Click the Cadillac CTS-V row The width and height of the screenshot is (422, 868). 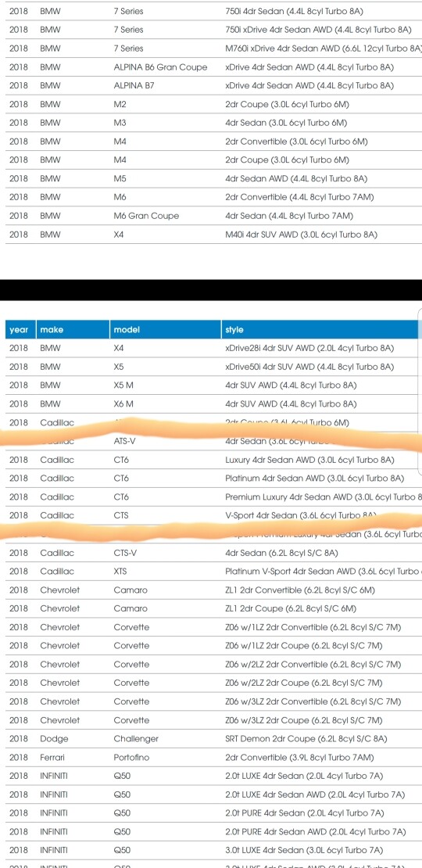point(211,552)
